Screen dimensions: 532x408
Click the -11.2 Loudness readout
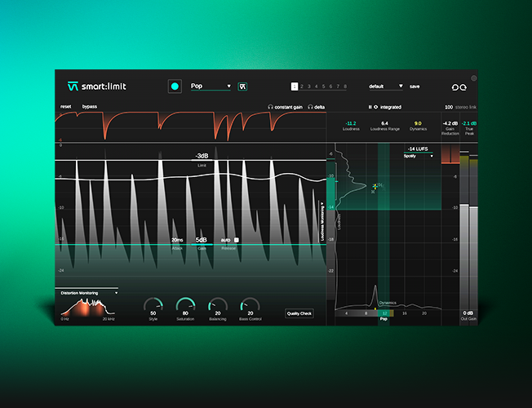(x=351, y=123)
